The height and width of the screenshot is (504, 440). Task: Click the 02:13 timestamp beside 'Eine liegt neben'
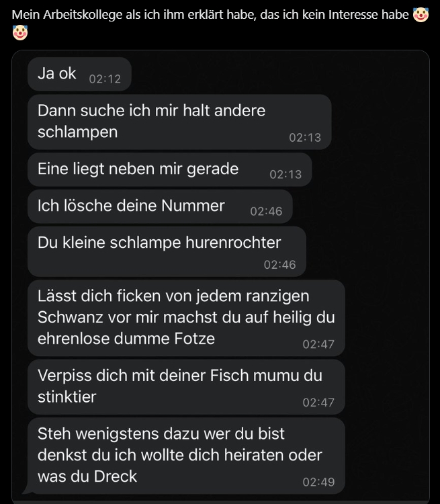coord(285,174)
